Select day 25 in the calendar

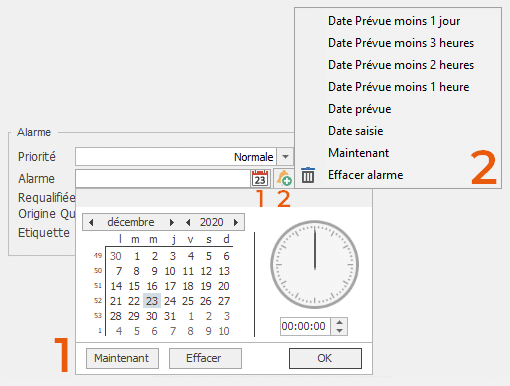coord(188,301)
